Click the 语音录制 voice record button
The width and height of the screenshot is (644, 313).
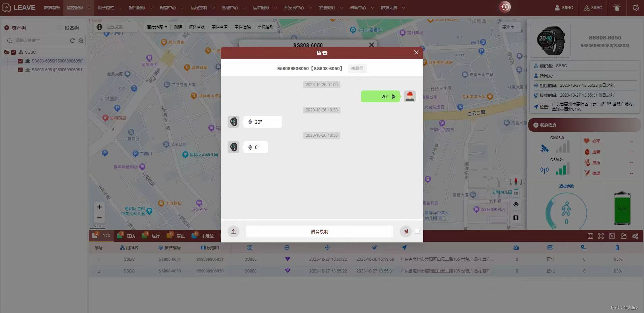coord(319,232)
